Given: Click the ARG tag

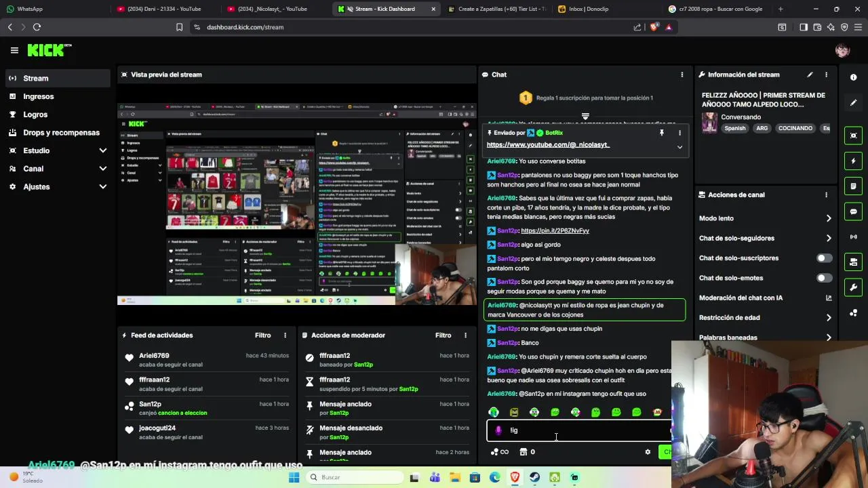Looking at the screenshot, I should 762,128.
